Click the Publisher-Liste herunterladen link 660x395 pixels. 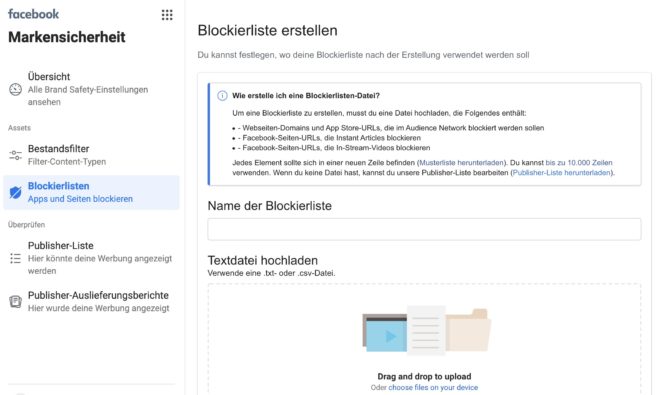[x=562, y=173]
